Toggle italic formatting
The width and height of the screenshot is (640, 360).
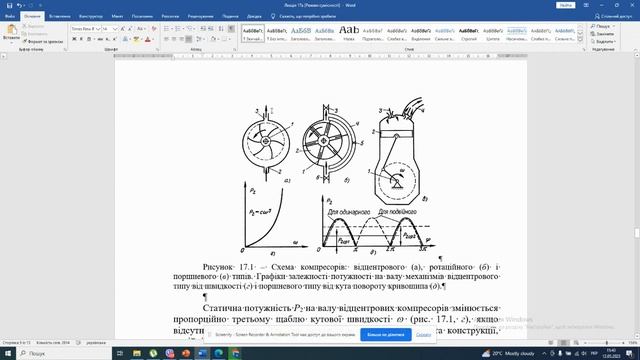coord(81,39)
